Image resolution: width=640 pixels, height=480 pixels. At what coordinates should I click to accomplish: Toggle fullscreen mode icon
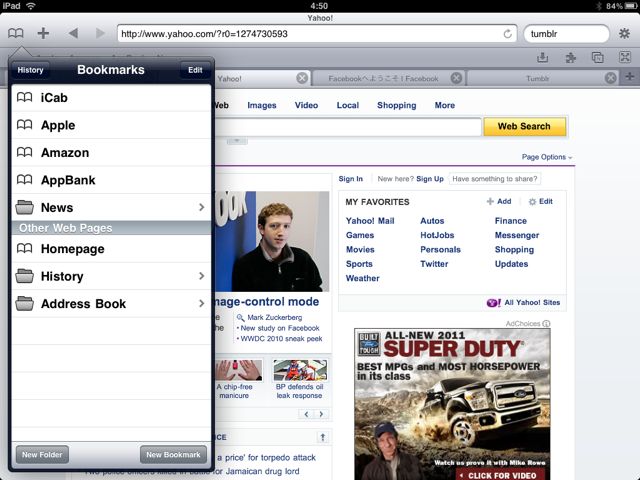pos(625,57)
